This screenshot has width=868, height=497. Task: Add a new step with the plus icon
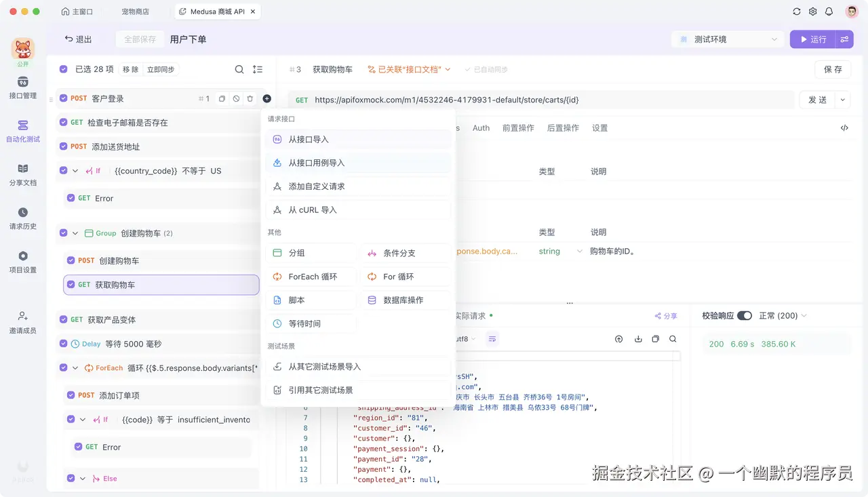[266, 98]
